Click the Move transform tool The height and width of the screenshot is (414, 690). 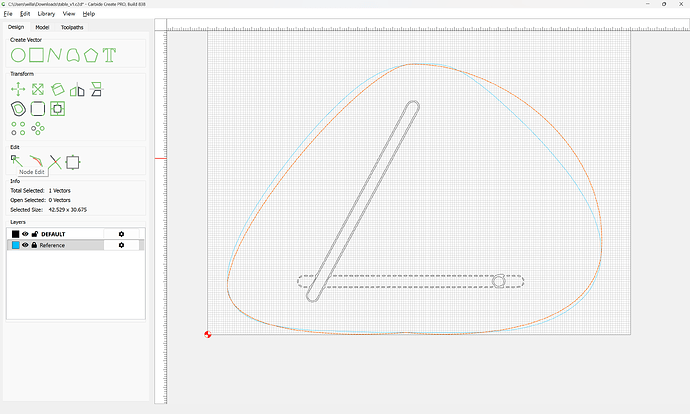[x=18, y=89]
